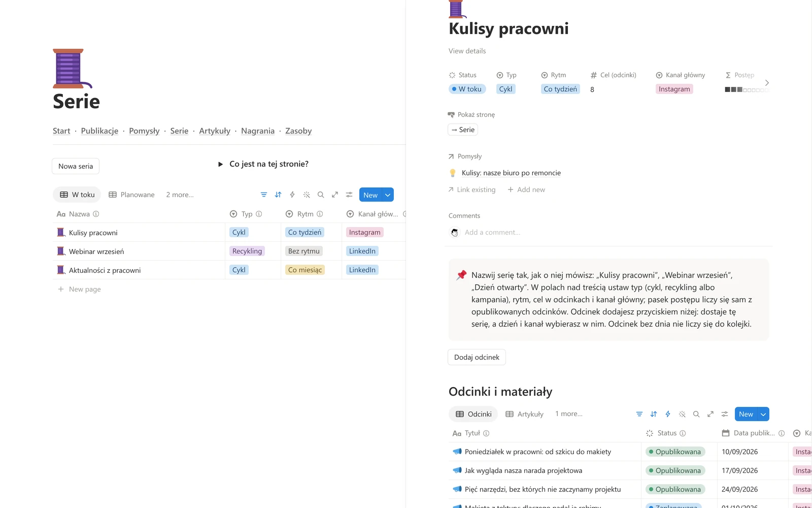Select the Odcinki view tab
The image size is (812, 508).
point(473,414)
